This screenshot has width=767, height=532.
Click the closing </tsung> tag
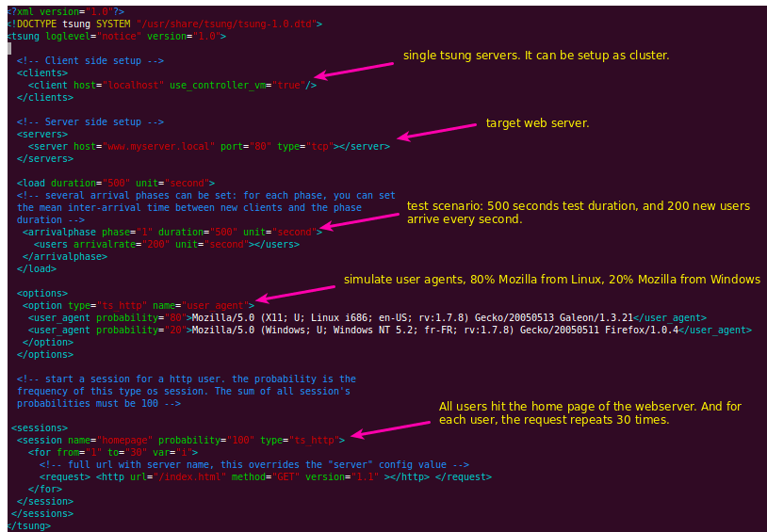(x=29, y=525)
